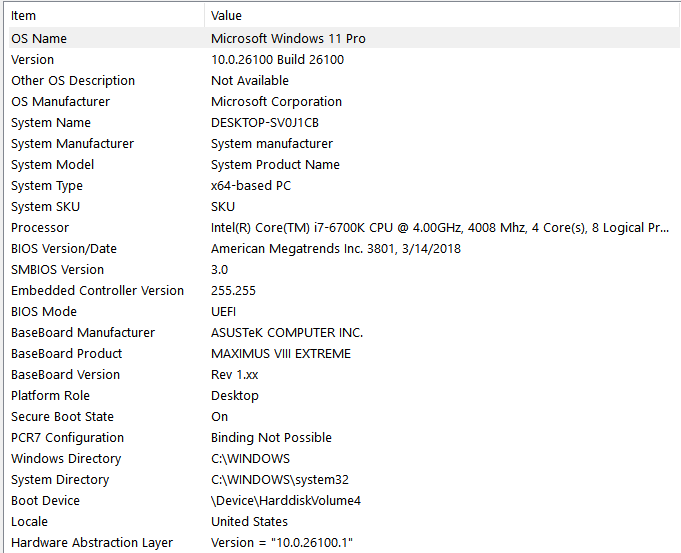Select the PCR7 Configuration row label
The height and width of the screenshot is (553, 681).
[x=67, y=437]
